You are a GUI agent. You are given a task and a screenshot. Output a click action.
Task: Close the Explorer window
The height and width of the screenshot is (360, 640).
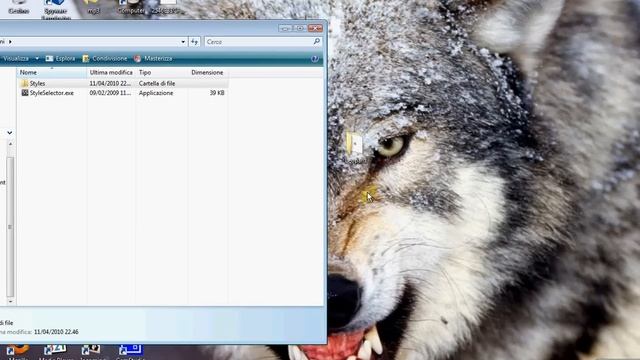(x=315, y=28)
